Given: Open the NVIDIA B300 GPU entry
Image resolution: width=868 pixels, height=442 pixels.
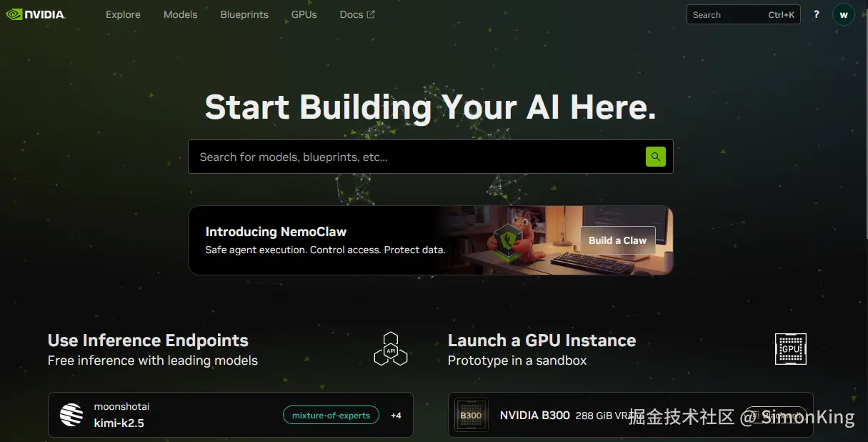Looking at the screenshot, I should [630, 415].
